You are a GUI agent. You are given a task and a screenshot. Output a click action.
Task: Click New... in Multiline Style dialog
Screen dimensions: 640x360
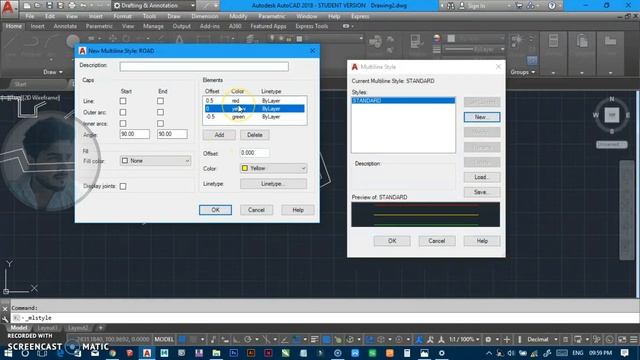coord(482,117)
